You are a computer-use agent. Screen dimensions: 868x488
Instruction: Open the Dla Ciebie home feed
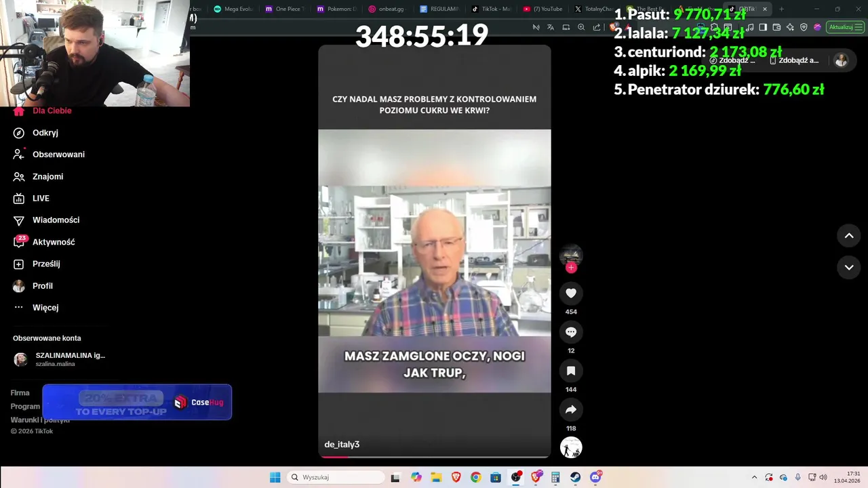pos(42,110)
